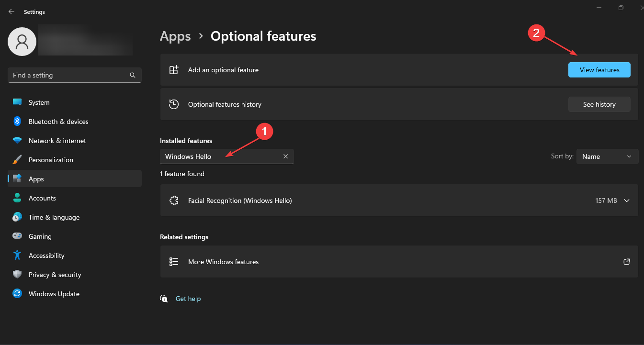Image resolution: width=644 pixels, height=345 pixels.
Task: Click the See history button
Action: point(599,104)
